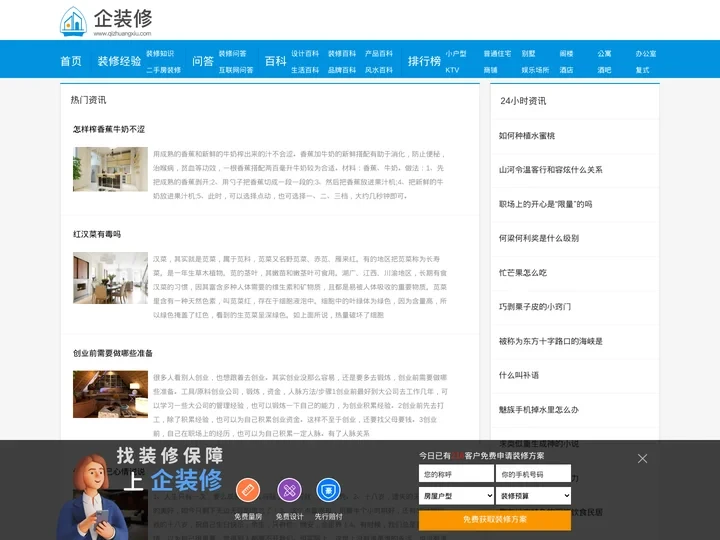Open 装修百科 link
720x540 pixels.
(342, 53)
